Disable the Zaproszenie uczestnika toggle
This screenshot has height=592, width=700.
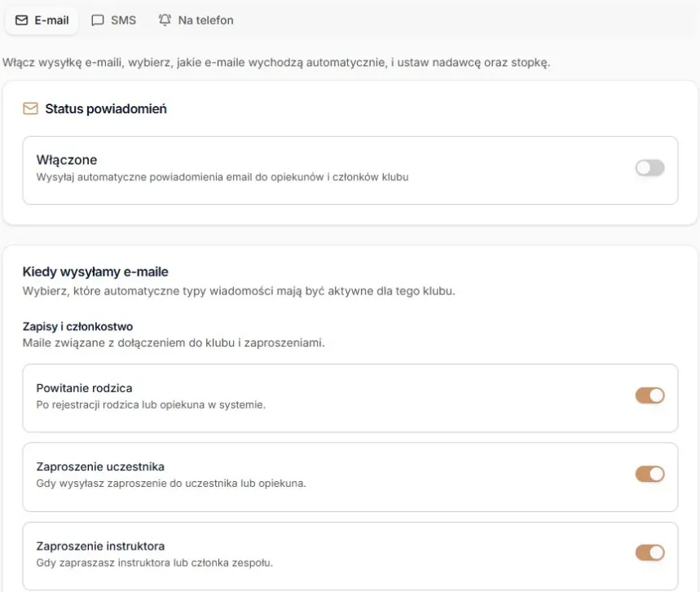pyautogui.click(x=650, y=474)
